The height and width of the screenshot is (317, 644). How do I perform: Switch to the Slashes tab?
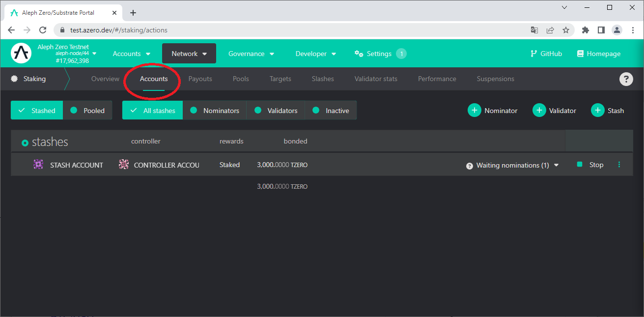(x=323, y=79)
